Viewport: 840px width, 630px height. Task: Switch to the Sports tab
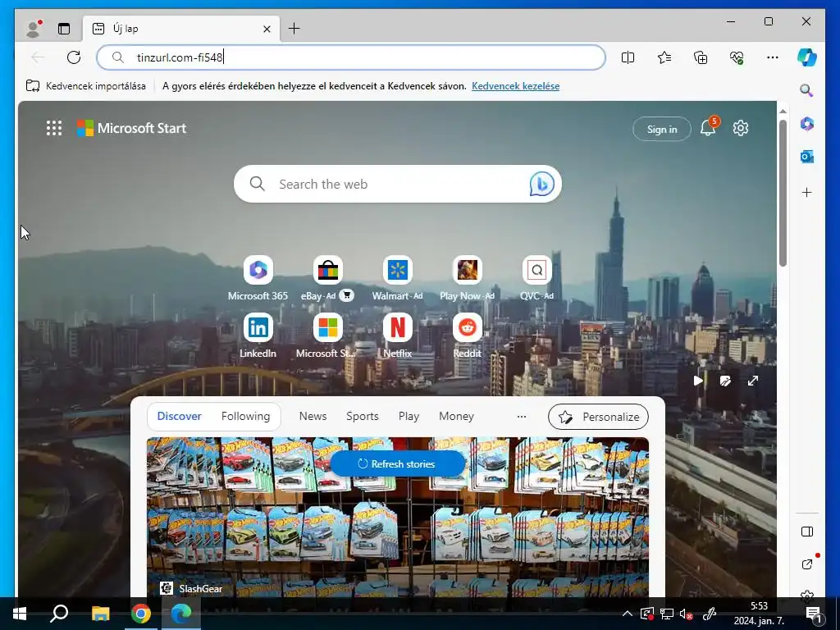click(x=362, y=416)
